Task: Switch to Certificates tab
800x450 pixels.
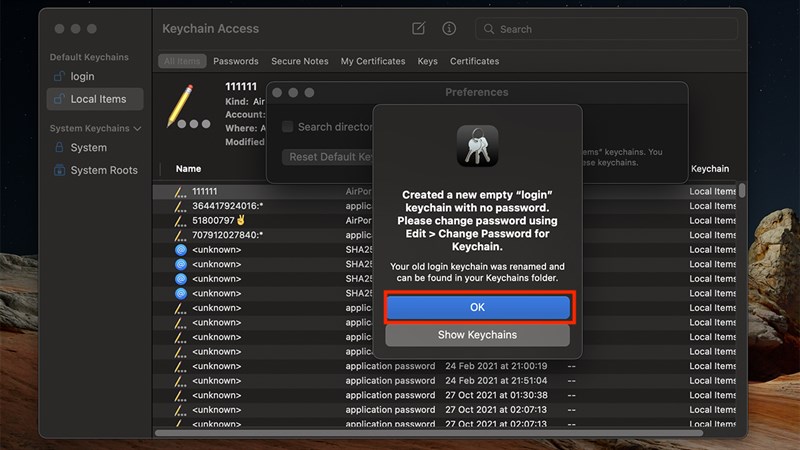Action: [474, 61]
